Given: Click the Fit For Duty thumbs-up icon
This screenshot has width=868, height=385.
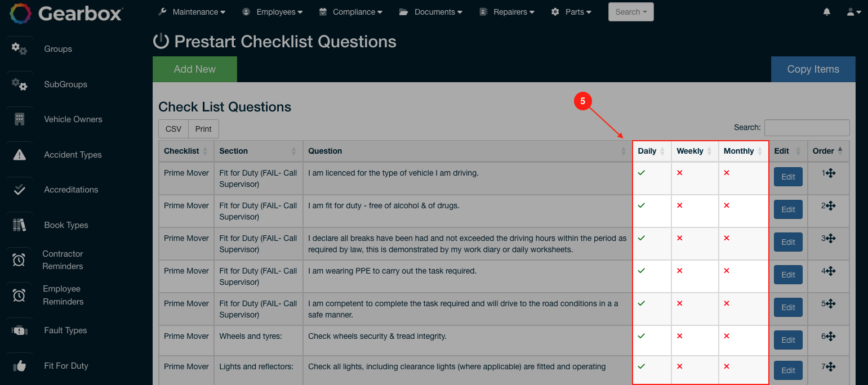Looking at the screenshot, I should [x=20, y=366].
